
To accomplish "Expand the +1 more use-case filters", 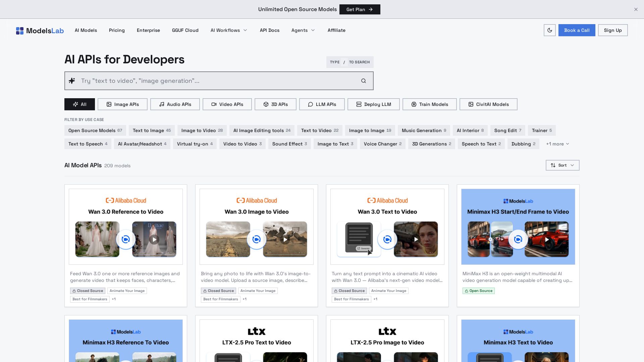I will pyautogui.click(x=557, y=144).
